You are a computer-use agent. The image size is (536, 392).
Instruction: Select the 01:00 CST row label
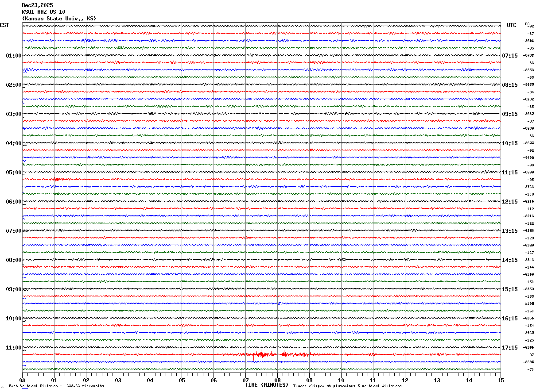click(13, 56)
